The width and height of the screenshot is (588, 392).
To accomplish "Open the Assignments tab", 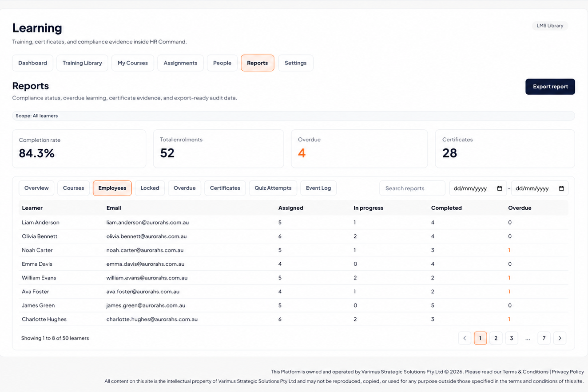I will (x=180, y=63).
